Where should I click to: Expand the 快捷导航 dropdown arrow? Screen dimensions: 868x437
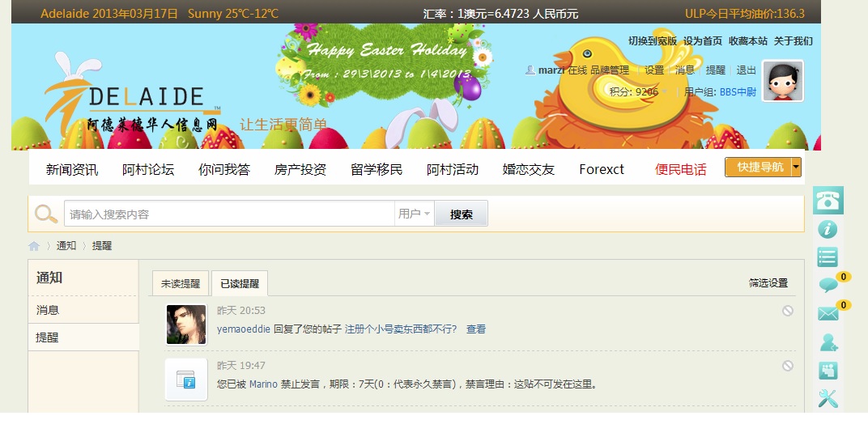pyautogui.click(x=796, y=168)
